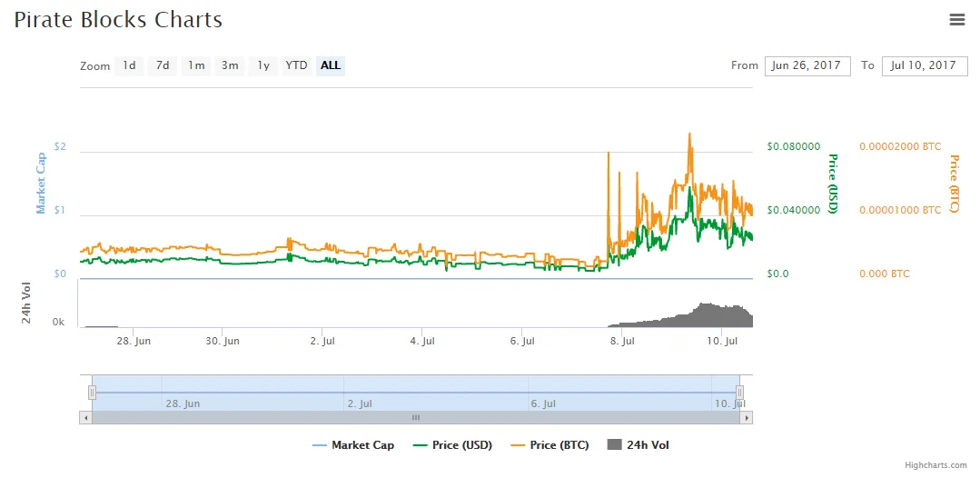Click the 2. Jul x-axis label

(x=322, y=342)
